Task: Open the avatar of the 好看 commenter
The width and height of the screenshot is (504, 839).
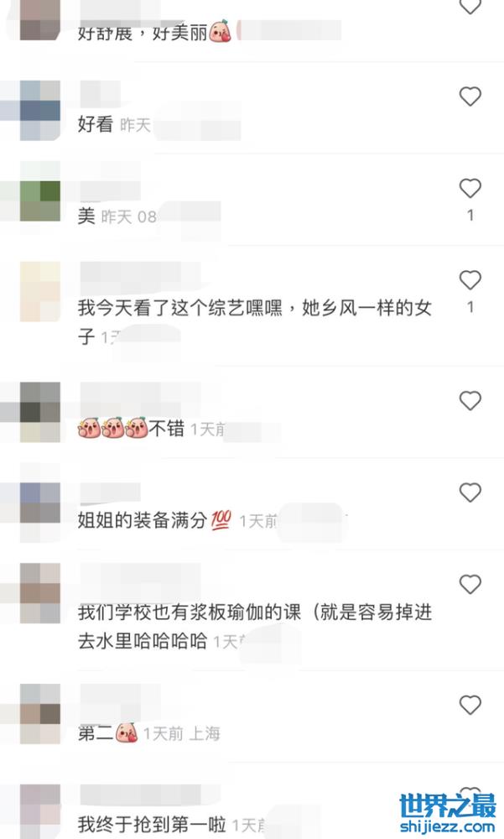Action: (40, 110)
